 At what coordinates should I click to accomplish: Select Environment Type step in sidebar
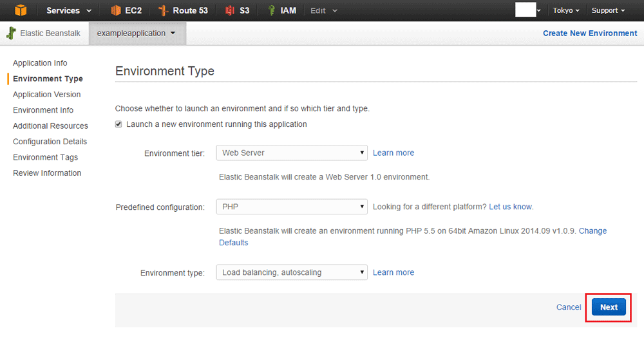48,79
